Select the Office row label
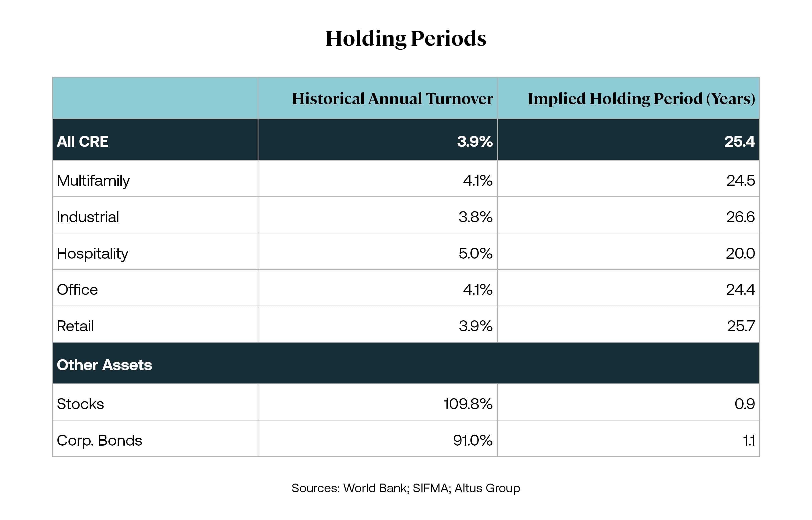Viewport: 812px width, 520px height. 77,290
